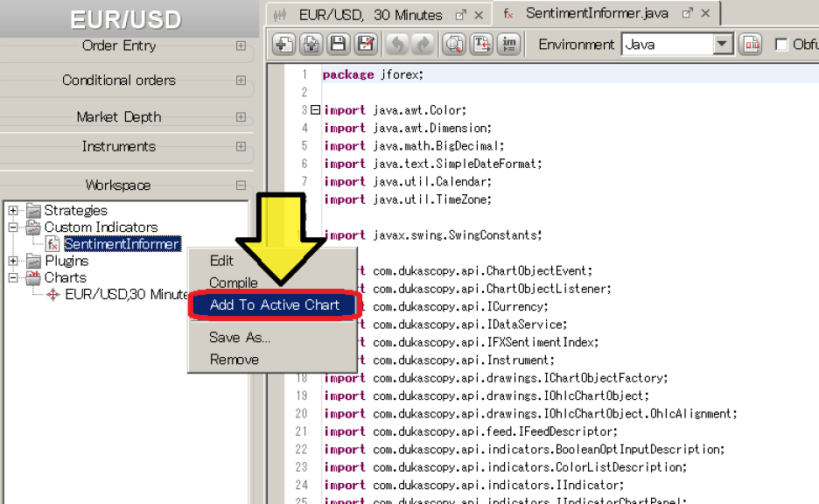Switch to the EUR/USD, 30 Minutes tab

point(370,15)
